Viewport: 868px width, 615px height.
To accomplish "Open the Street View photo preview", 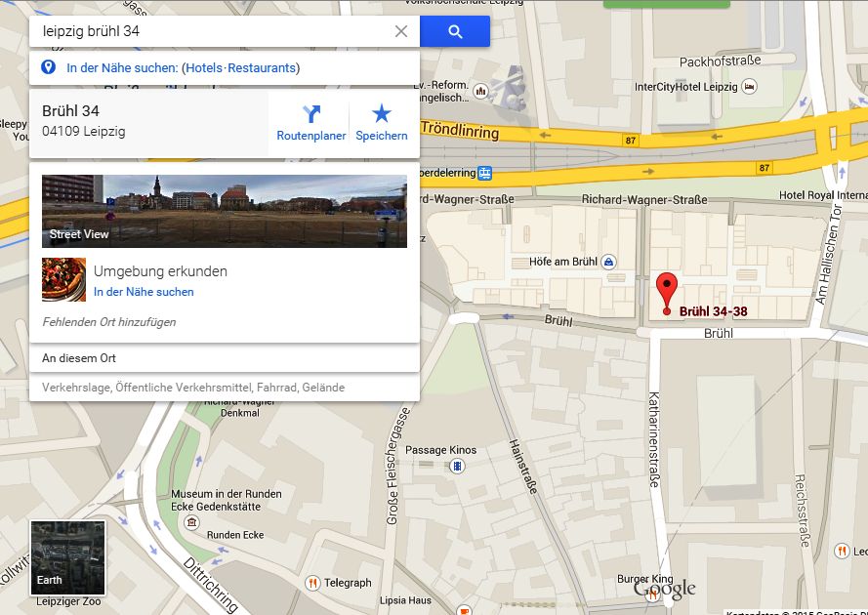I will (x=225, y=211).
